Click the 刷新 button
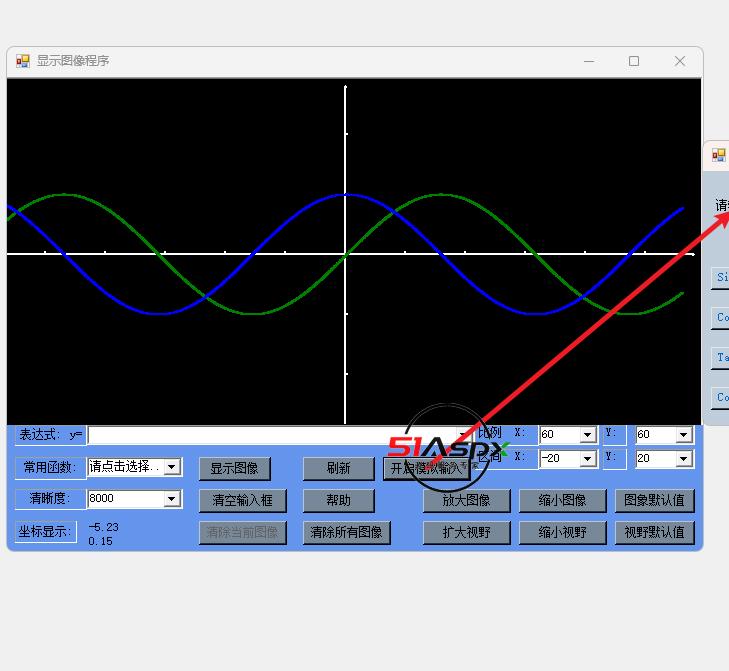 338,468
